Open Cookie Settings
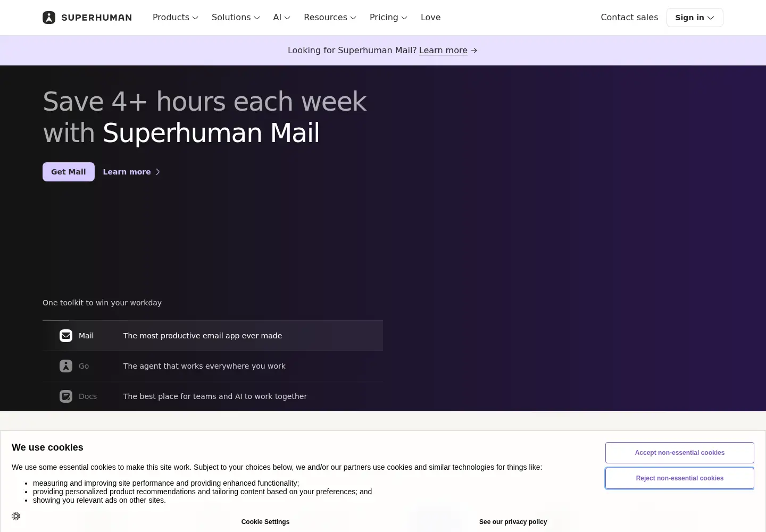 [x=265, y=522]
